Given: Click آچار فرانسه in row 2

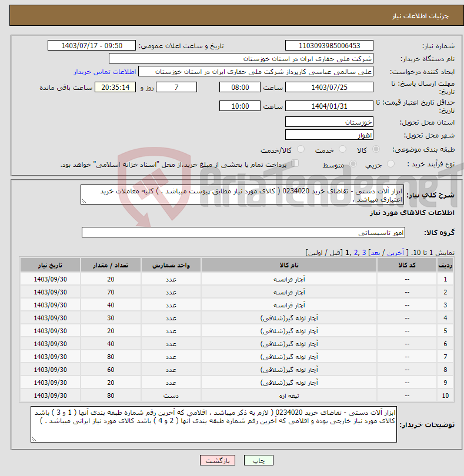Looking at the screenshot, I should coord(289,292).
